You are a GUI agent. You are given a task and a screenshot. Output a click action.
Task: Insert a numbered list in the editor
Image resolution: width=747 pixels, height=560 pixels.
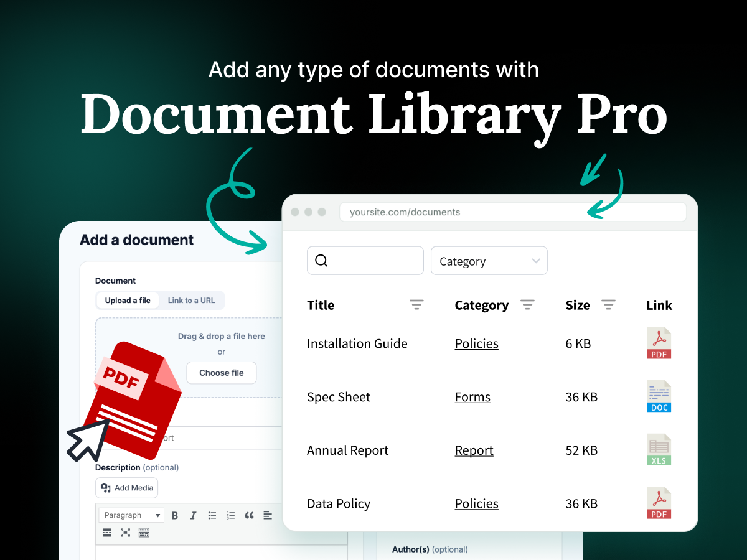[x=231, y=515]
